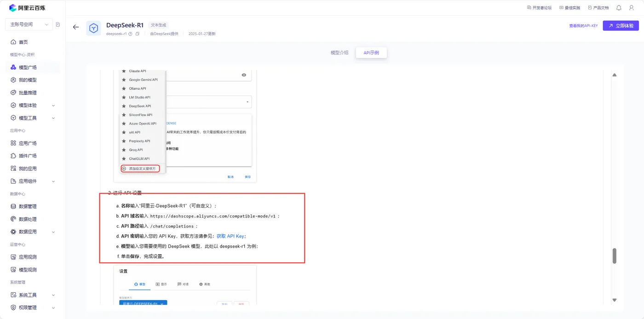Click the 系统管理 section label
The width and height of the screenshot is (644, 319).
(x=17, y=282)
